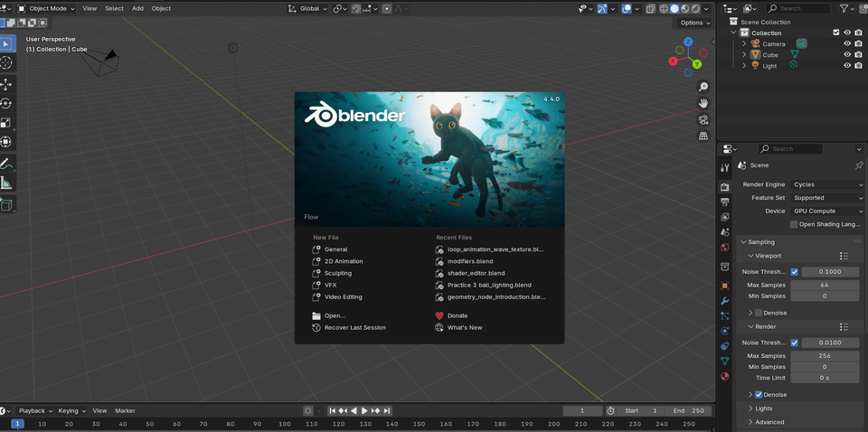
Task: Toggle camera view icon in viewport
Action: pyautogui.click(x=703, y=119)
